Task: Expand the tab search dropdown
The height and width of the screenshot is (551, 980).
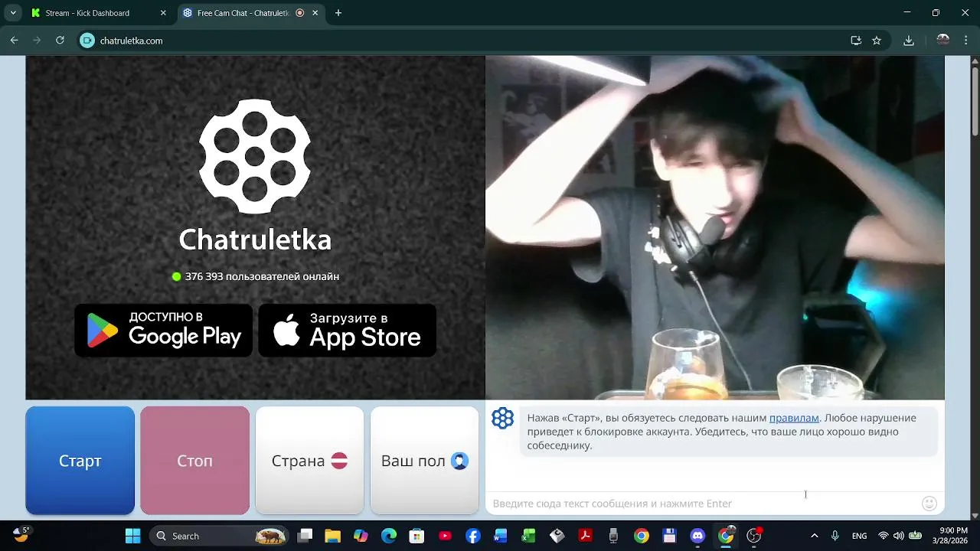Action: [x=13, y=13]
